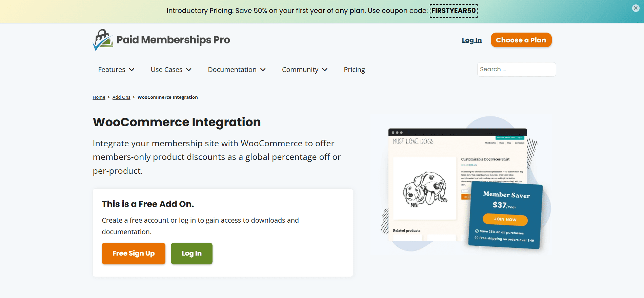
Task: Click the green Log In button
Action: pyautogui.click(x=192, y=253)
